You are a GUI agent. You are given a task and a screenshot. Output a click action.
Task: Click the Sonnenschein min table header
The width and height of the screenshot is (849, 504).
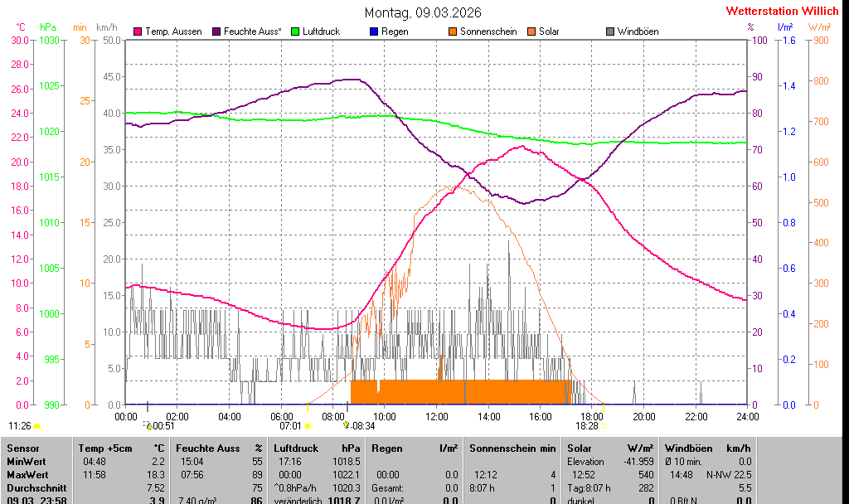(512, 448)
